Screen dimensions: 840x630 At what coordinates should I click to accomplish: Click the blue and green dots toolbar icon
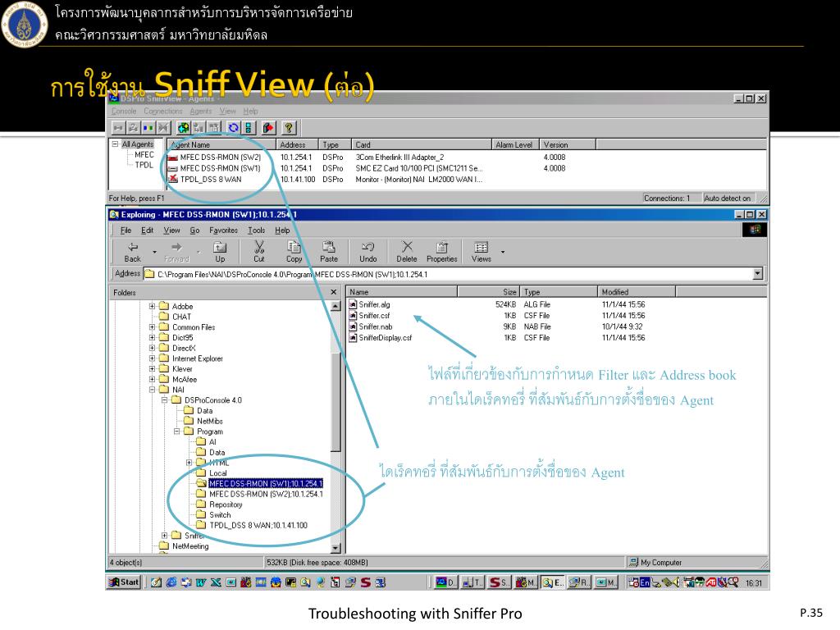[148, 127]
